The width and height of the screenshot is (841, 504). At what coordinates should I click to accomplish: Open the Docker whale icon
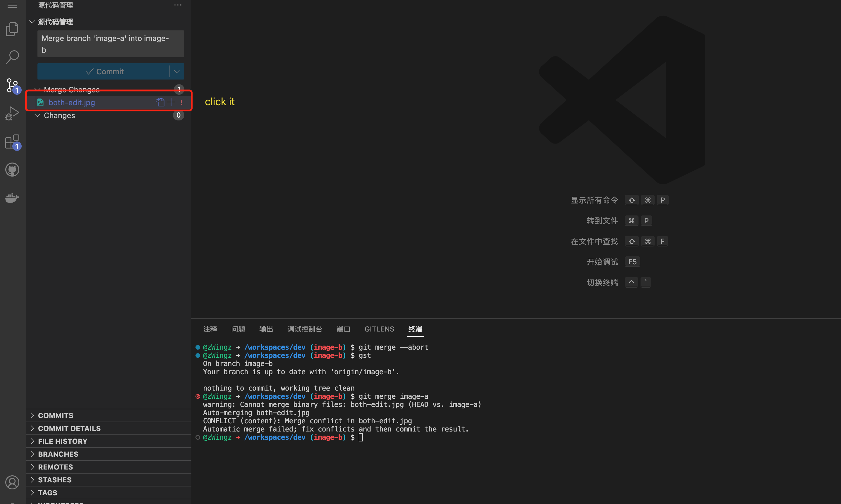(x=12, y=198)
